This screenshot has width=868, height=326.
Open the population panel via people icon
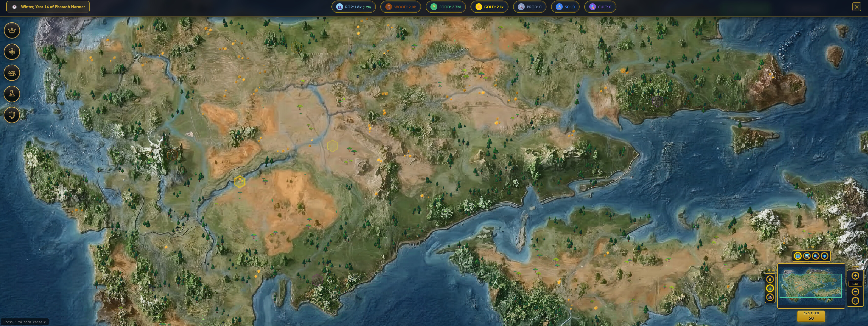(x=12, y=73)
